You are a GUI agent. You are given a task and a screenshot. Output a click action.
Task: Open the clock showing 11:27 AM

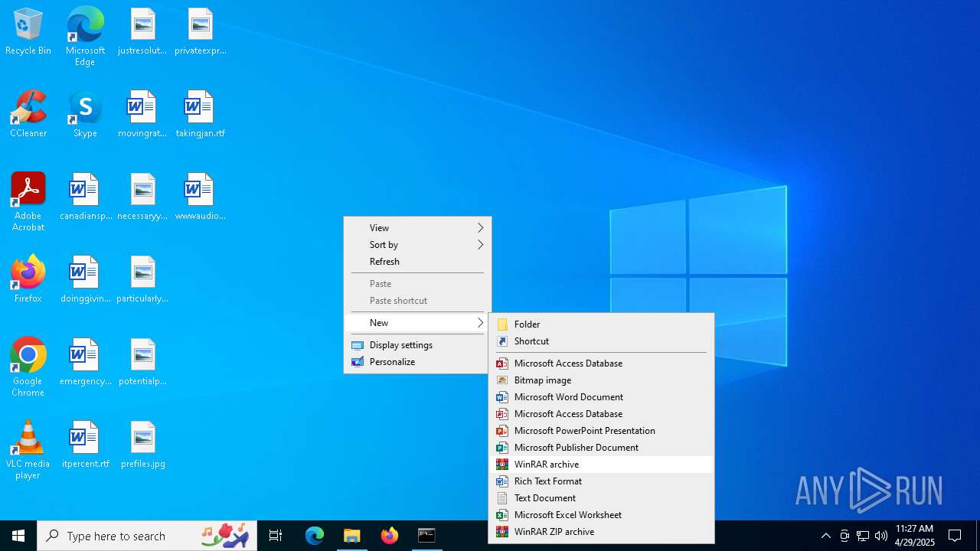click(x=914, y=536)
